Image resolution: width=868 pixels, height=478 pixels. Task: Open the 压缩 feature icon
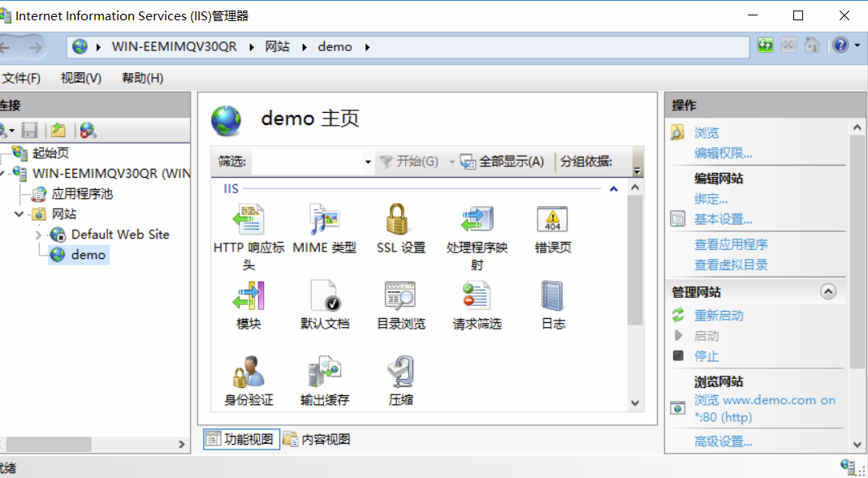click(400, 371)
